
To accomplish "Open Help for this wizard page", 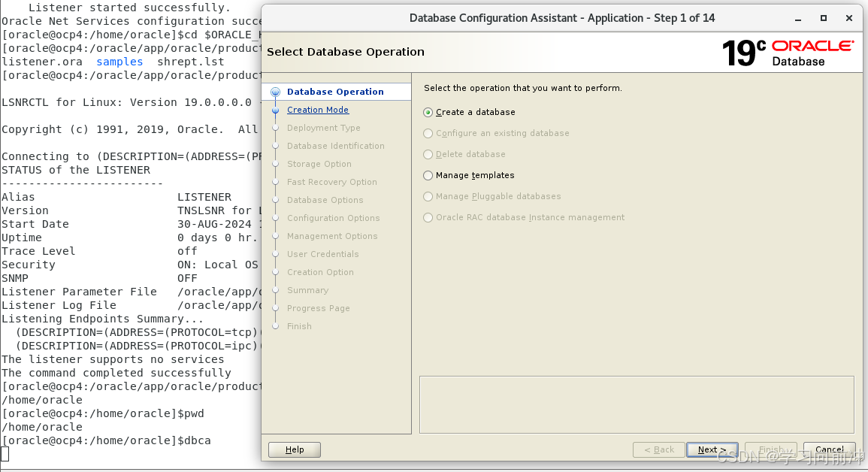I will (294, 449).
